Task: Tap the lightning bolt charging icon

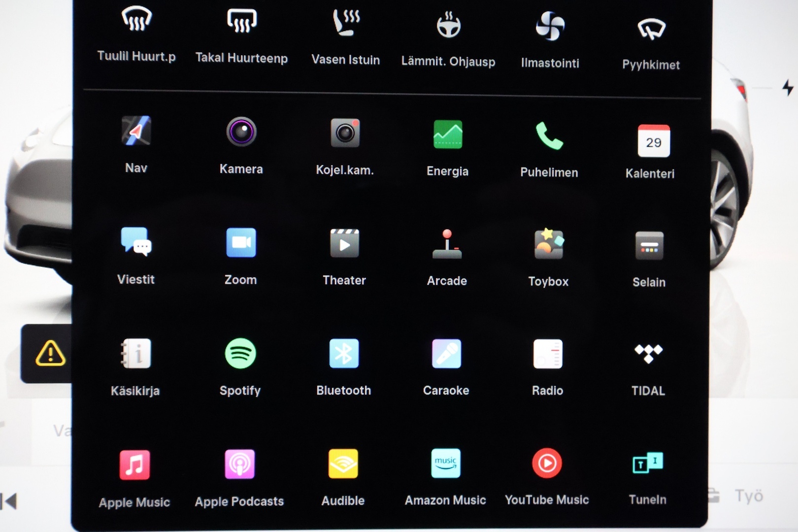Action: click(x=788, y=88)
